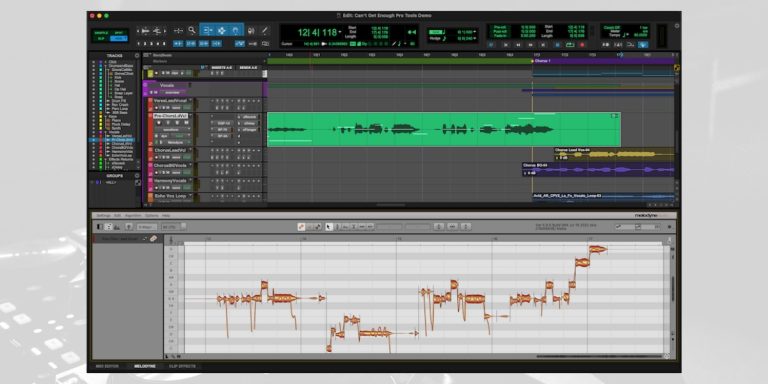Click the ChorusLeadVcl track name
This screenshot has height=384, width=768.
169,149
